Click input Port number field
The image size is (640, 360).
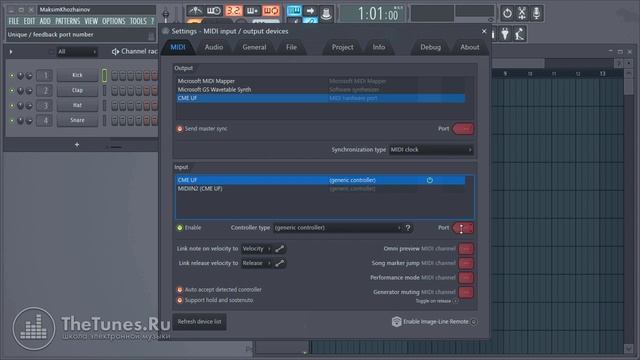(463, 228)
